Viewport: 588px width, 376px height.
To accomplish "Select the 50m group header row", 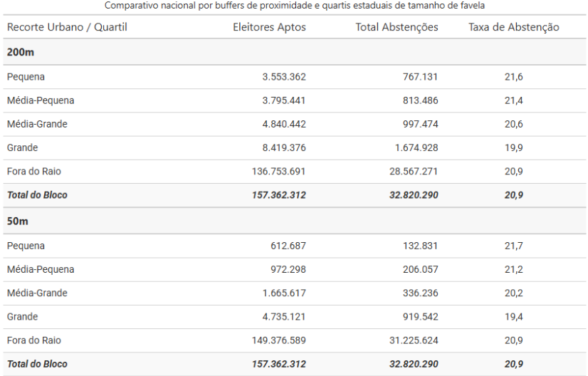I will pyautogui.click(x=295, y=221).
